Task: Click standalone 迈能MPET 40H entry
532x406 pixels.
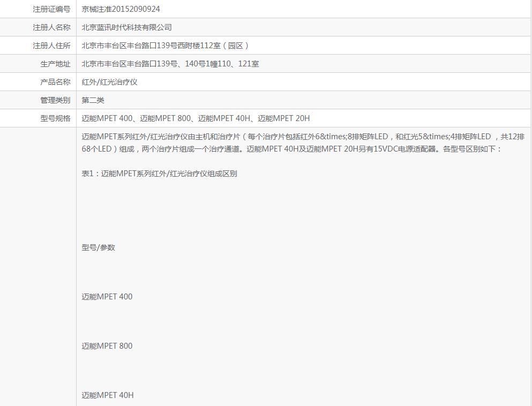Action: coord(108,395)
